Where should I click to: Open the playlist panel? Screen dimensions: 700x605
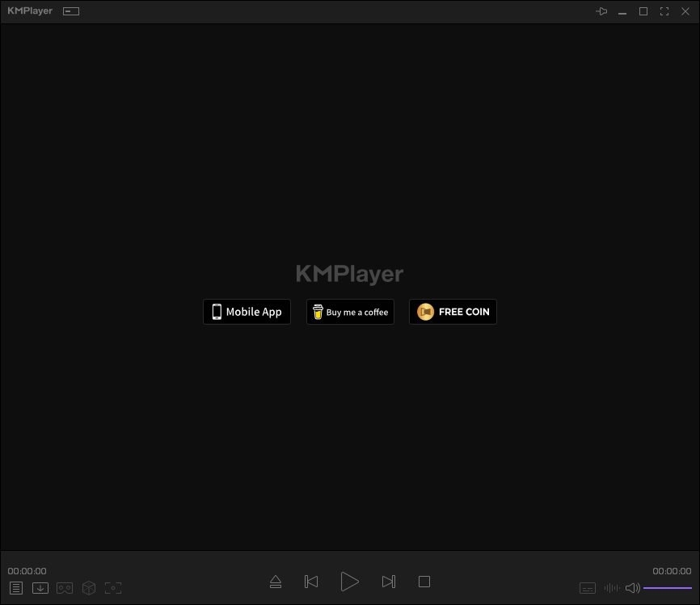click(x=16, y=588)
